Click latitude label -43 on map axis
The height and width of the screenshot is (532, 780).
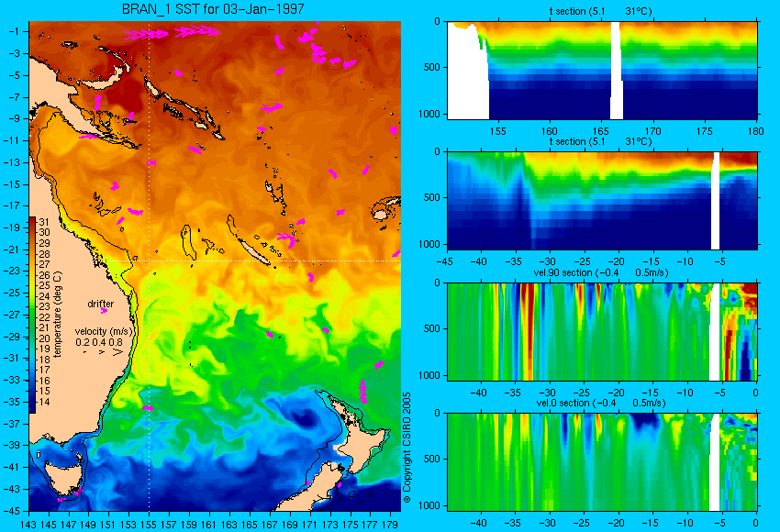coord(14,489)
